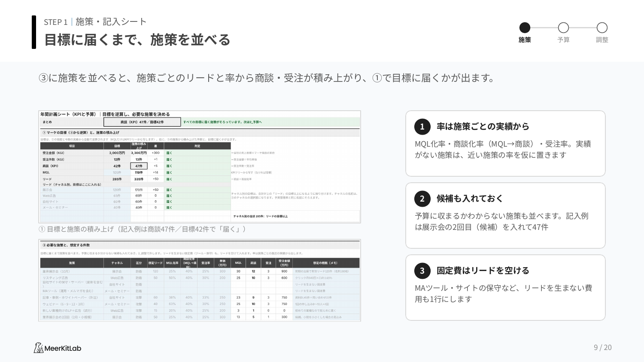The width and height of the screenshot is (644, 362).
Task: Click the 170件 cell in 展示会 row
Action: click(x=139, y=190)
